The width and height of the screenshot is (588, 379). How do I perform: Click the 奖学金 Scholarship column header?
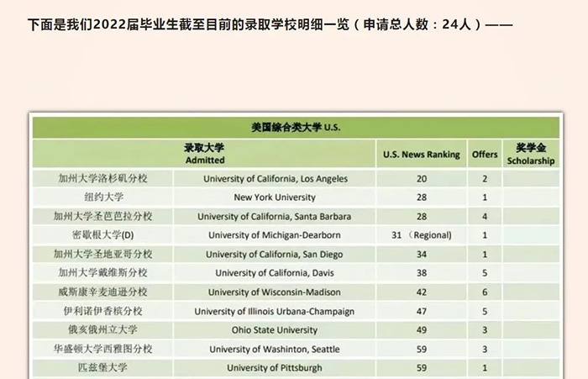point(530,154)
